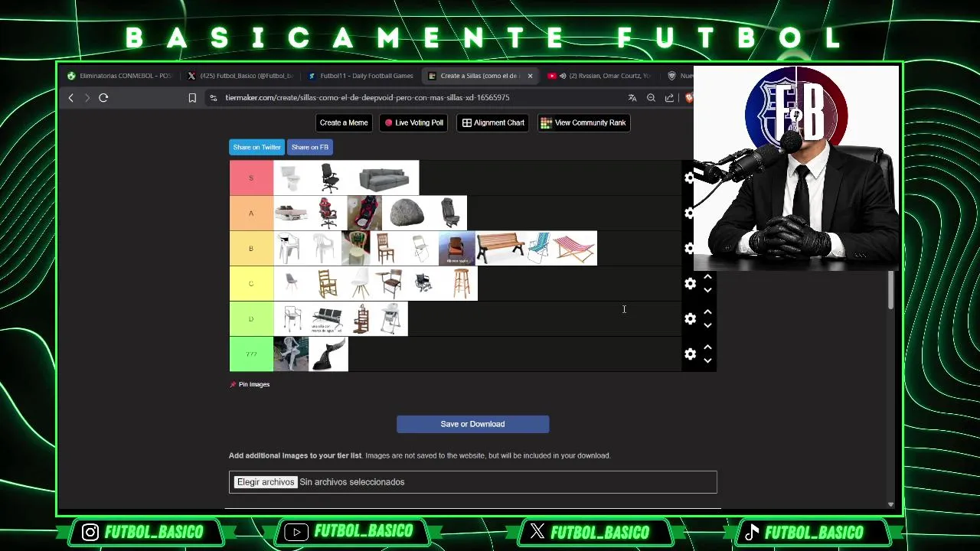Click the browser forward arrow
The width and height of the screenshot is (980, 551).
[87, 98]
